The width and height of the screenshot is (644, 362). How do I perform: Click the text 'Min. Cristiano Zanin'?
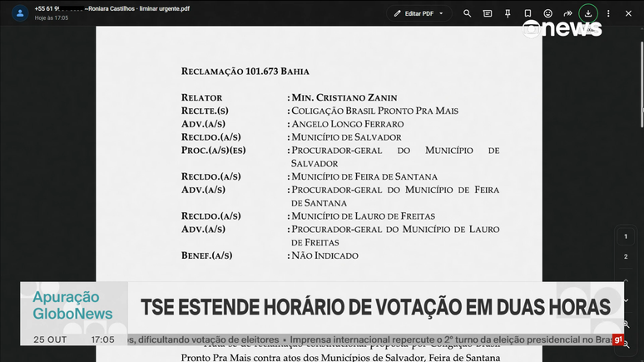point(344,98)
